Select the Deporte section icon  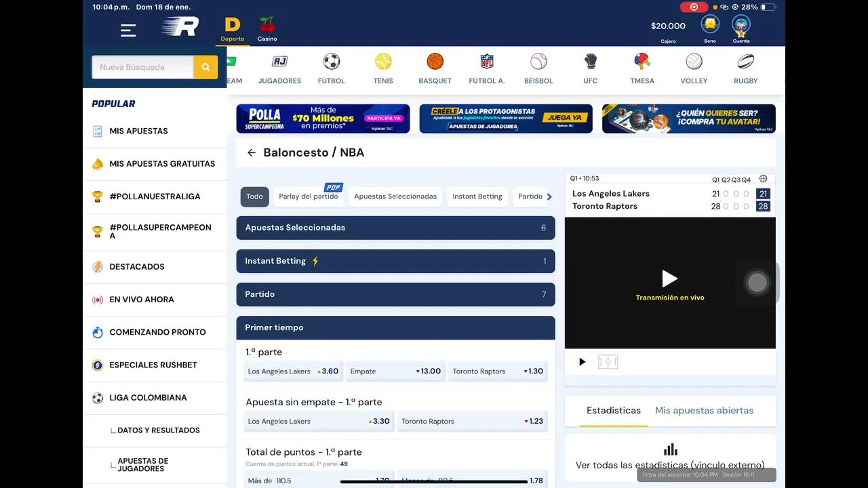pyautogui.click(x=233, y=30)
